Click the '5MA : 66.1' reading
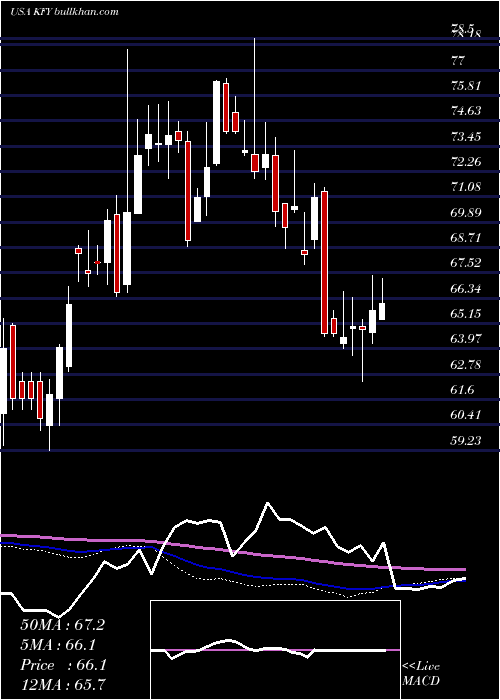 pos(58,645)
